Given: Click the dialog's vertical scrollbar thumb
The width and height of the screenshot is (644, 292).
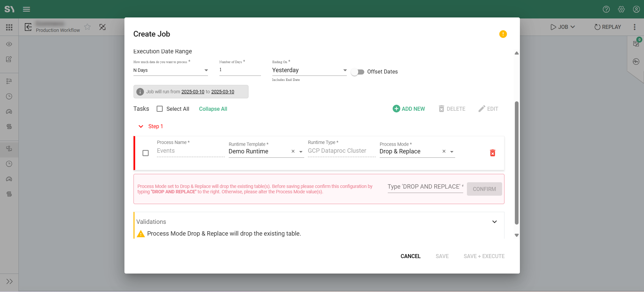Looking at the screenshot, I should [517, 163].
